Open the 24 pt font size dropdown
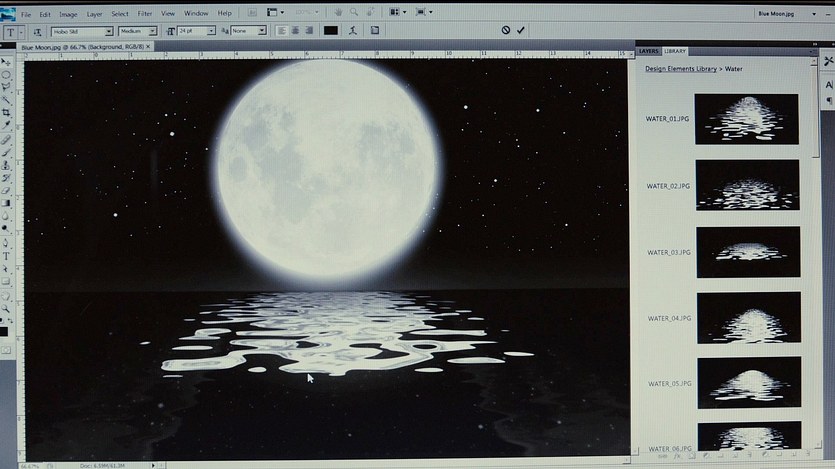835x469 pixels. [x=211, y=31]
